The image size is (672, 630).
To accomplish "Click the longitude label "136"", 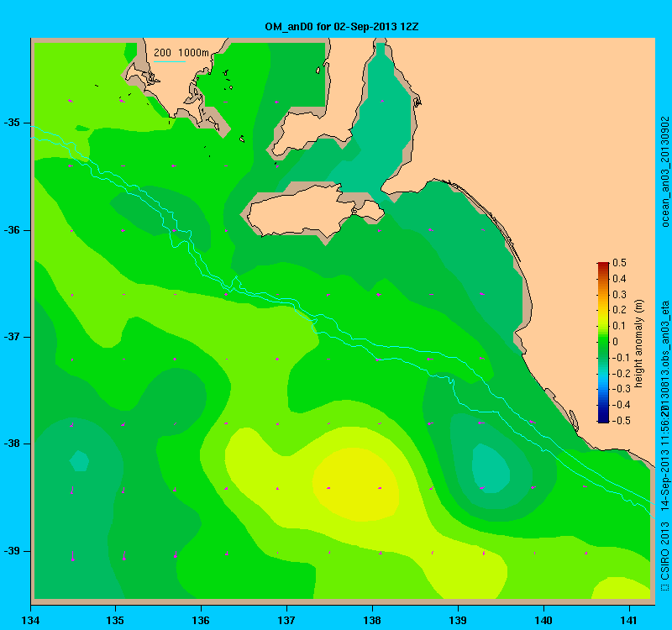I will point(201,620).
